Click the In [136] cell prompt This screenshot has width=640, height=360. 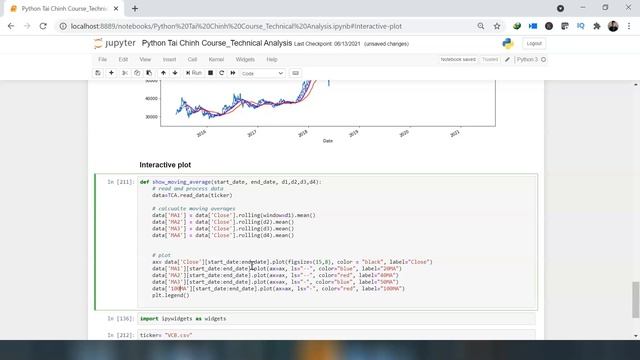point(120,319)
